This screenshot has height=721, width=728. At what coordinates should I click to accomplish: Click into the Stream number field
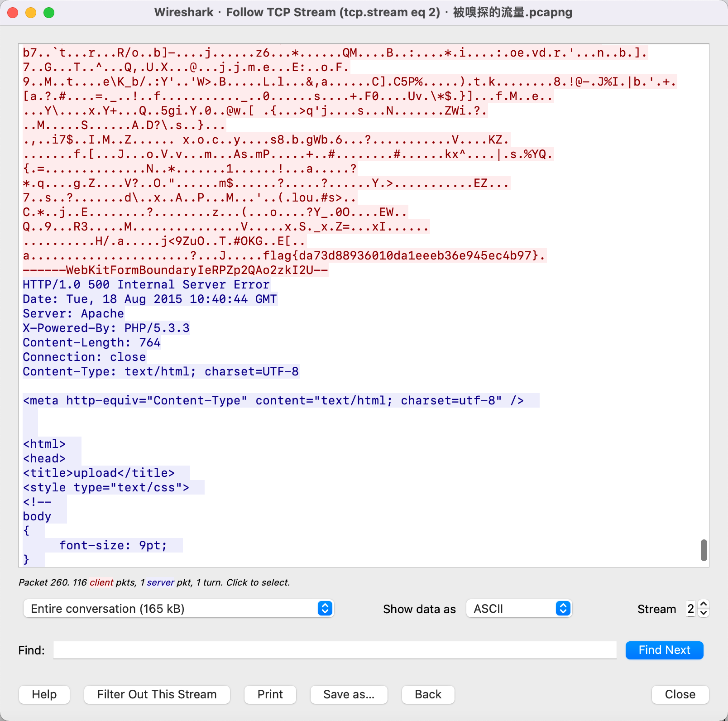click(x=691, y=608)
